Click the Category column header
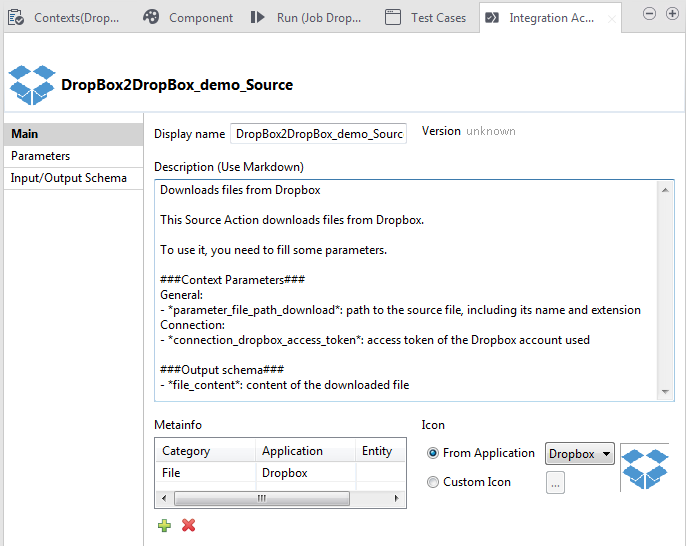 [x=205, y=451]
